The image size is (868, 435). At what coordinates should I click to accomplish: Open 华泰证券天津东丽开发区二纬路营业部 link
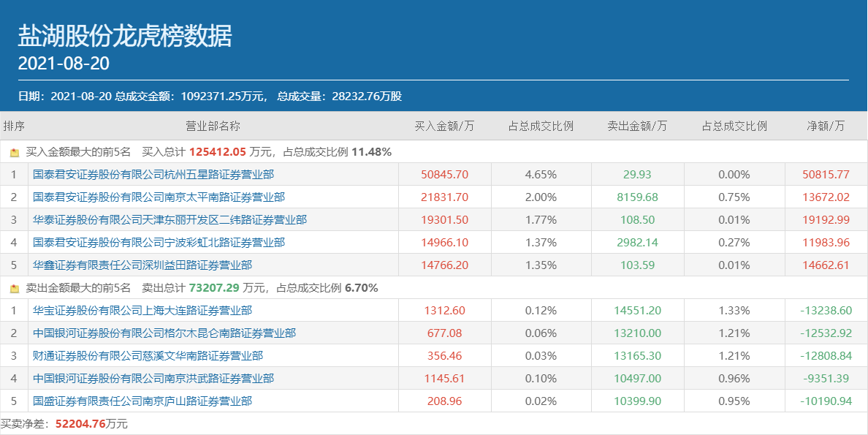(x=170, y=220)
